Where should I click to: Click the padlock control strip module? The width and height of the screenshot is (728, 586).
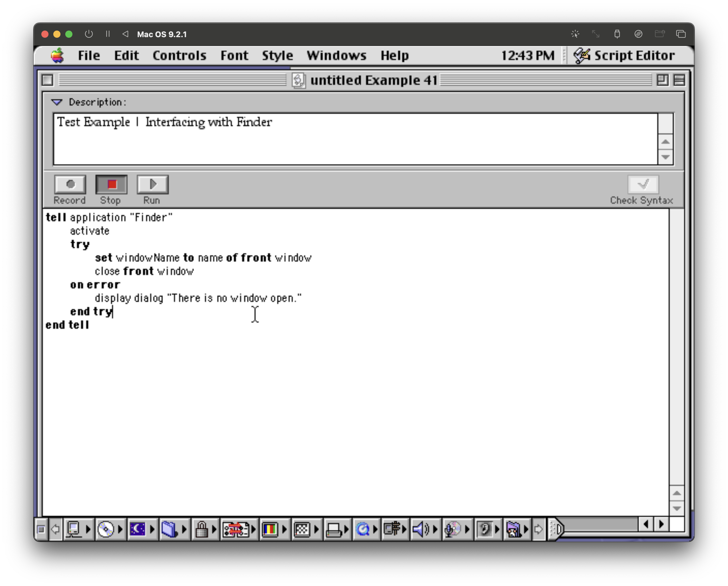coord(201,529)
